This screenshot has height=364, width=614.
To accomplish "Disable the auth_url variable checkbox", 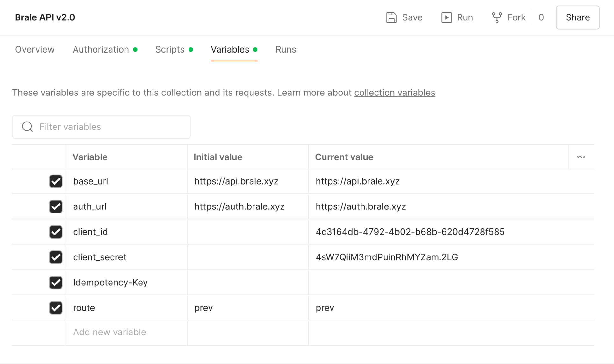I will 56,206.
